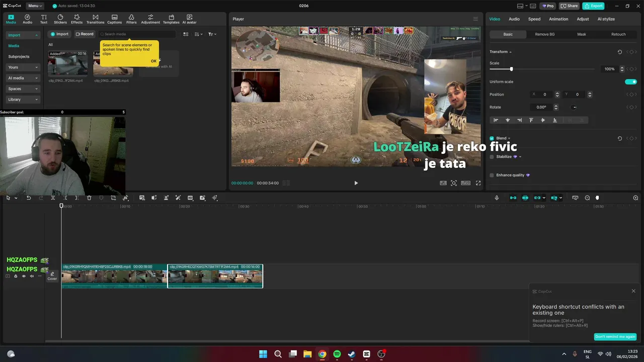Switch to the Speed properties tab
Screen dimensions: 644x362
click(x=534, y=19)
